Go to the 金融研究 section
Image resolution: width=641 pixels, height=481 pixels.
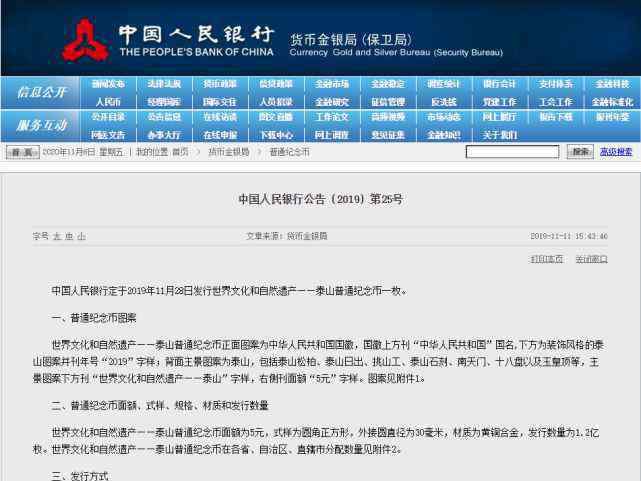[332, 102]
